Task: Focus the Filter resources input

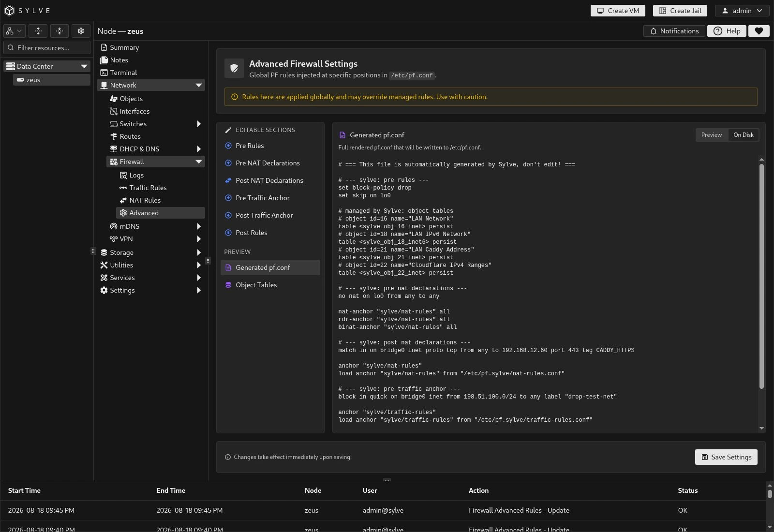Action: (x=47, y=47)
